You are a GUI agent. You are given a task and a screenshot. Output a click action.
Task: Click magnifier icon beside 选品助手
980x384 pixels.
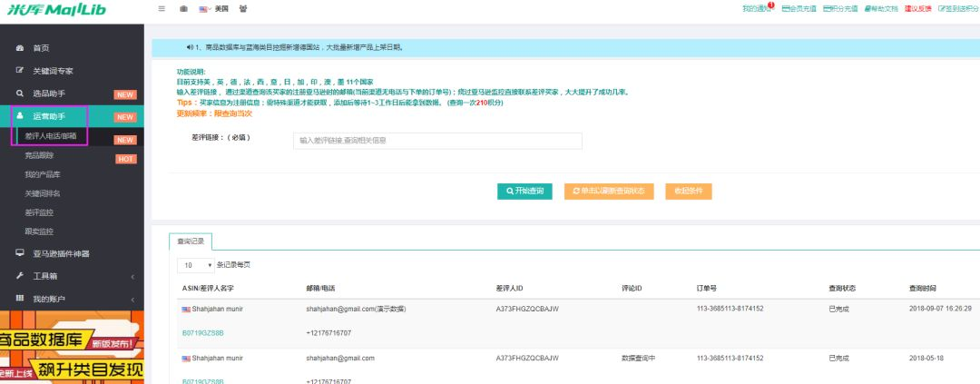tap(19, 94)
